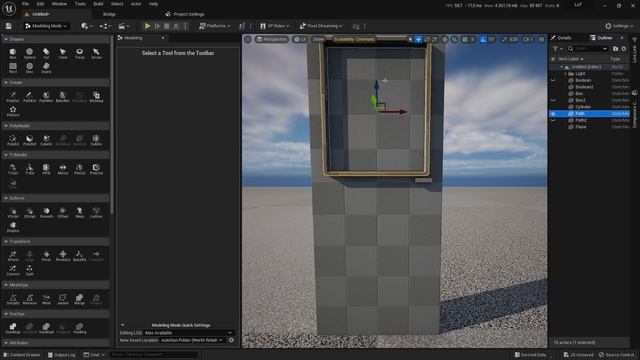Screen dimensions: 640x360
Task: Activate the PolyExt create tool
Action: pos(13,97)
